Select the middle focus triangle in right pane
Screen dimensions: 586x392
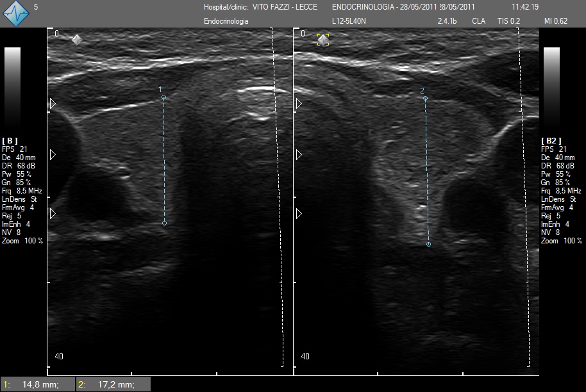coord(299,154)
